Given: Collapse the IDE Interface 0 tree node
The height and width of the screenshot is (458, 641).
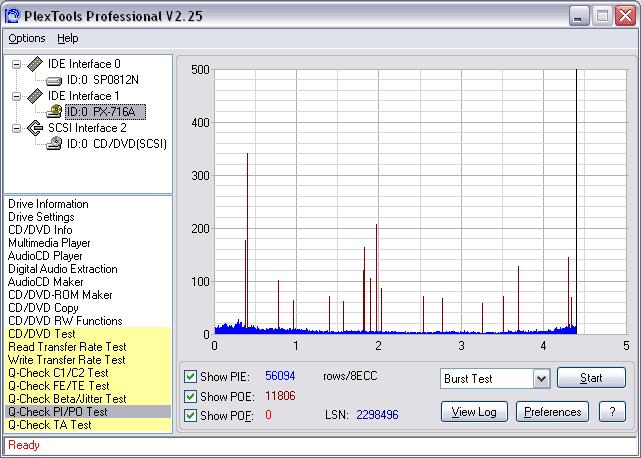Looking at the screenshot, I should point(16,64).
